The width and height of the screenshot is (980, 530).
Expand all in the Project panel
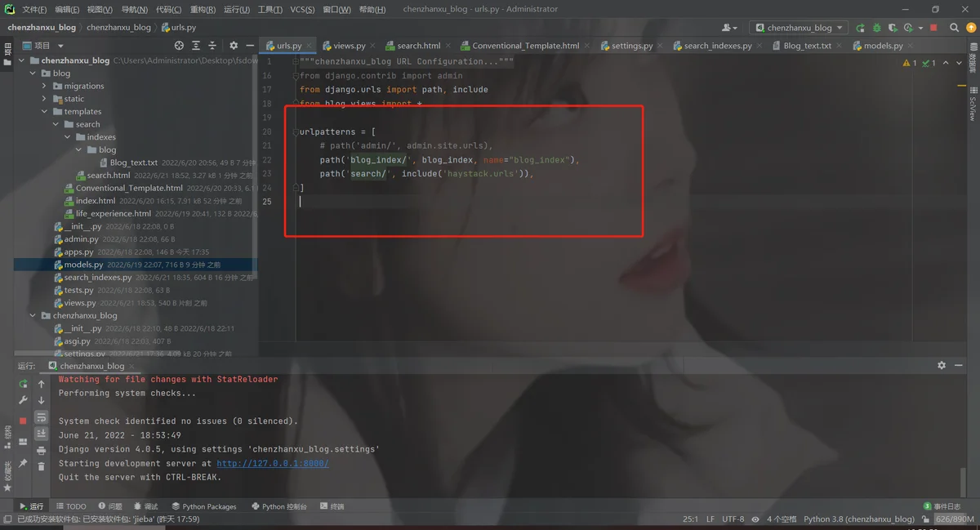coord(194,46)
